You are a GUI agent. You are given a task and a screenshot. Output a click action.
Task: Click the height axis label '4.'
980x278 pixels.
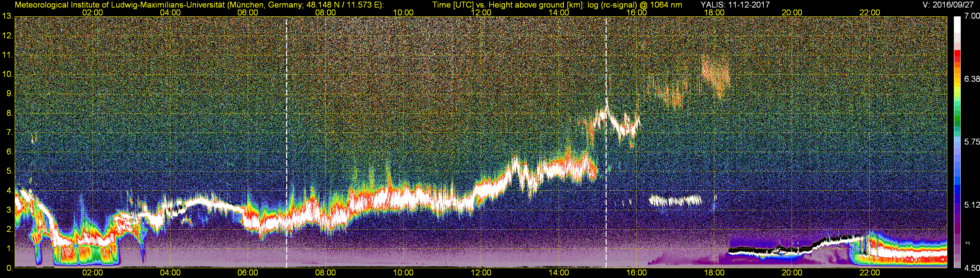click(x=9, y=190)
